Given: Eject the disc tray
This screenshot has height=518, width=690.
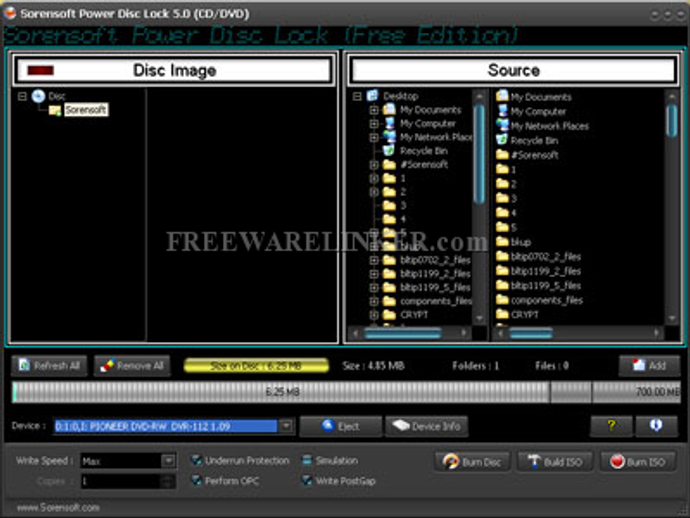Looking at the screenshot, I should [341, 426].
